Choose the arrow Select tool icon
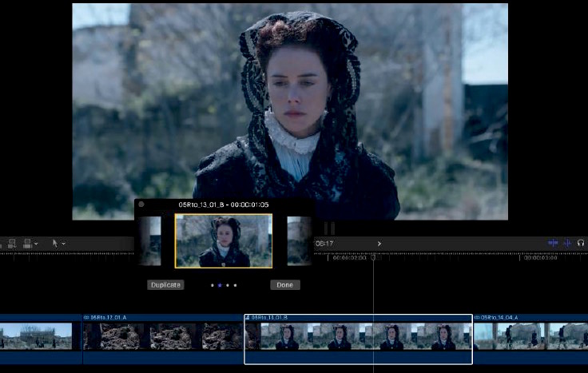 point(55,244)
